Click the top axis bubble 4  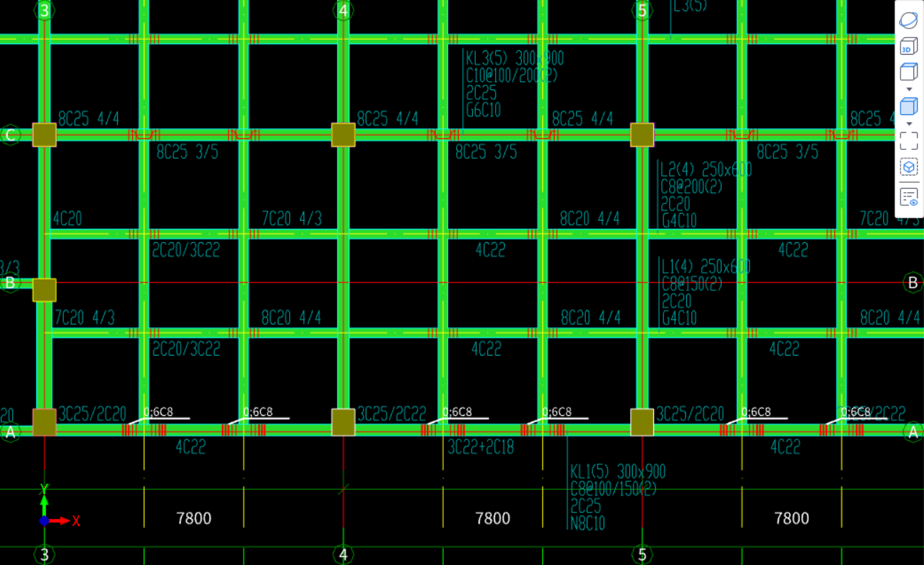pyautogui.click(x=344, y=11)
